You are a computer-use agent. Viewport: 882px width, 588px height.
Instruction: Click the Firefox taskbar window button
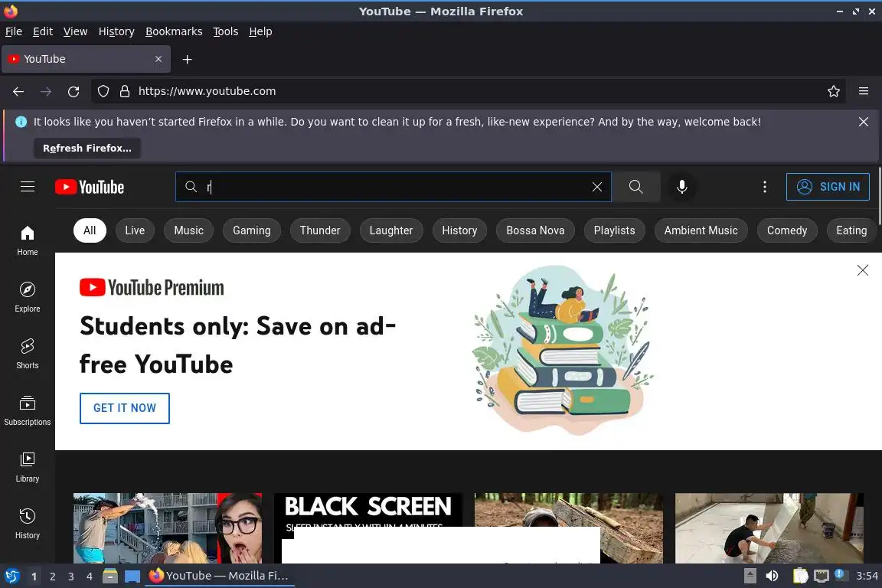pos(220,576)
